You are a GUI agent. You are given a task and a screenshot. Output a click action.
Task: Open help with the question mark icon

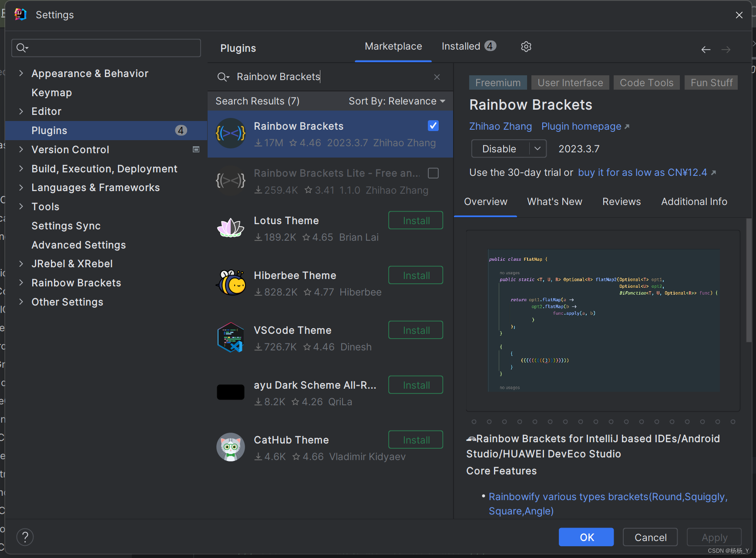25,537
